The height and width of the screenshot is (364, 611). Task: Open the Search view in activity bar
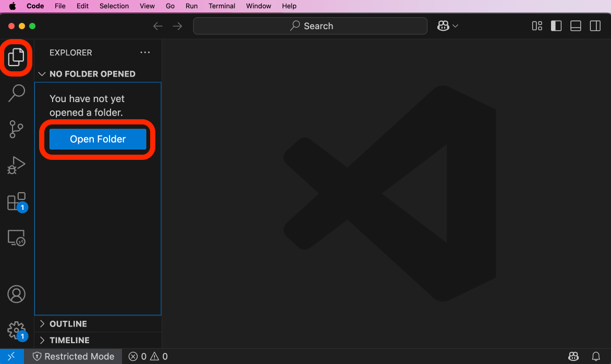pyautogui.click(x=16, y=93)
